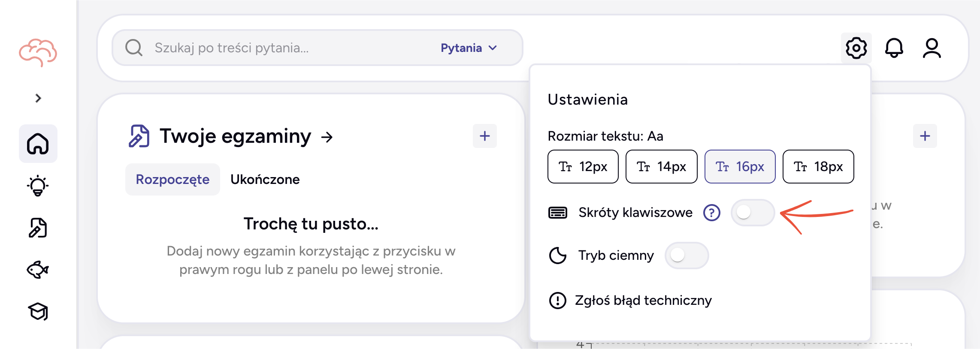The width and height of the screenshot is (980, 349).
Task: Focus the question search field
Action: pyautogui.click(x=318, y=48)
